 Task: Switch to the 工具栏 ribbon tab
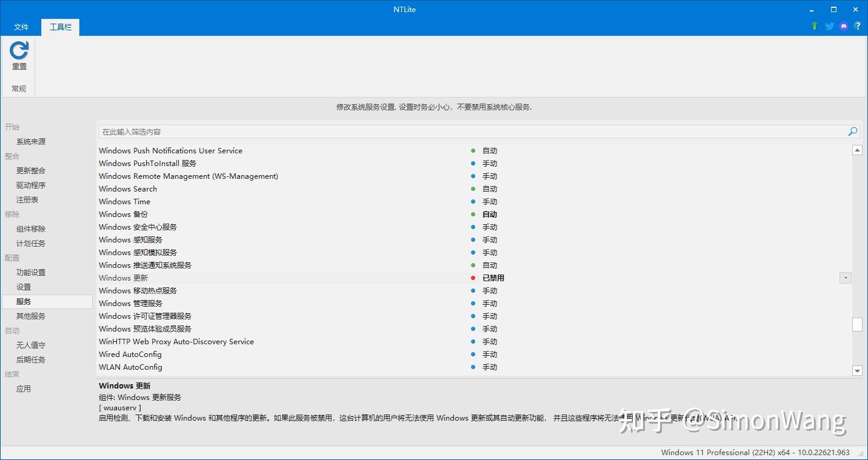(x=59, y=27)
